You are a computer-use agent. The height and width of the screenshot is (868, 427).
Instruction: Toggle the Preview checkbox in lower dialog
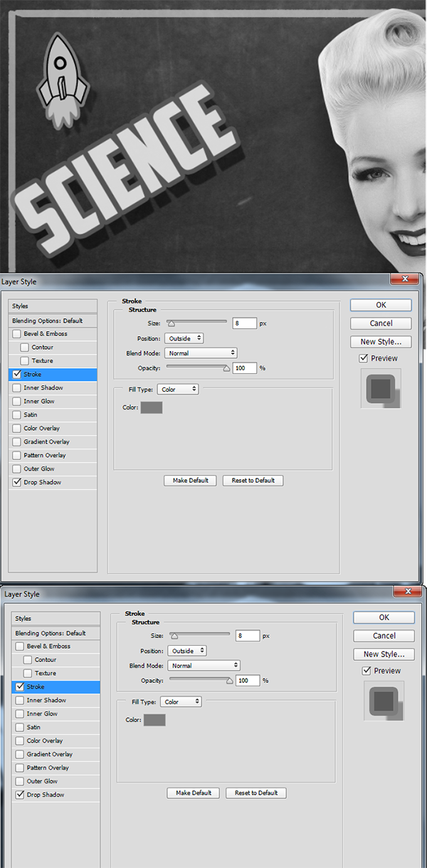367,671
